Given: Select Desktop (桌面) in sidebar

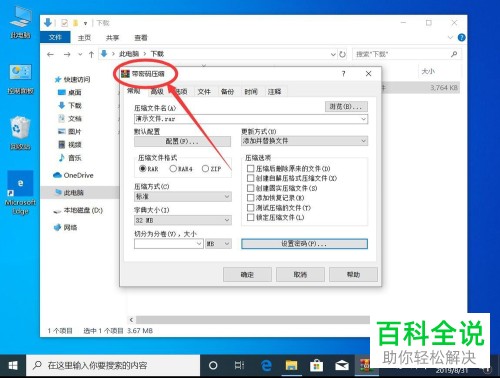Looking at the screenshot, I should [70, 92].
